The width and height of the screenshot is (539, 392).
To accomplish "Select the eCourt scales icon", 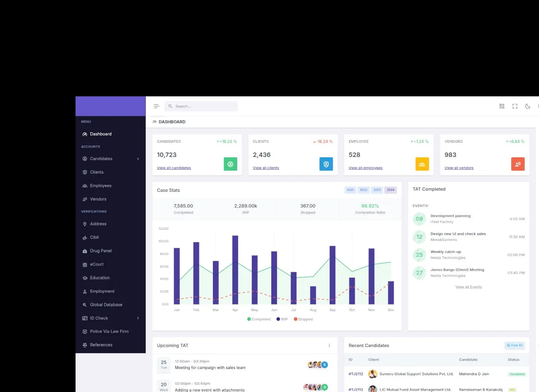I will point(85,264).
